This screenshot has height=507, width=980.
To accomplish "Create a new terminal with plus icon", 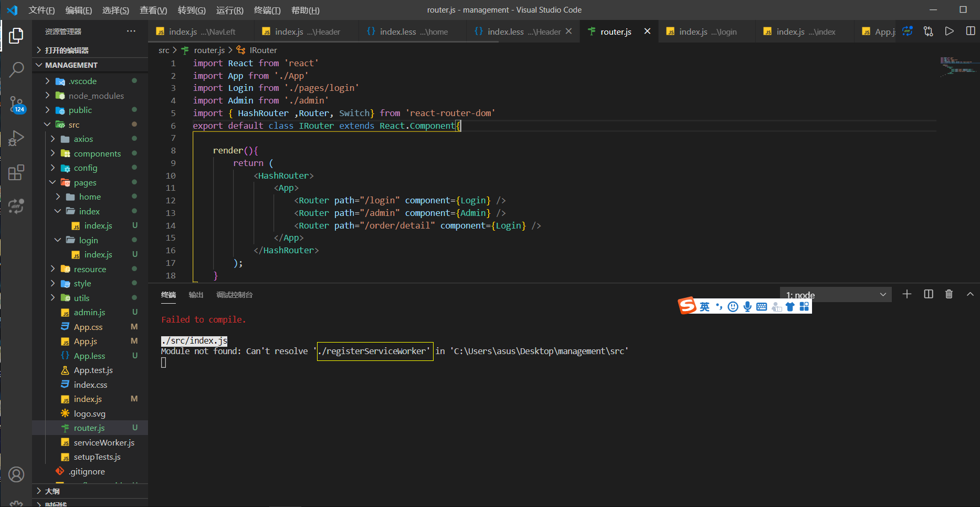I will tap(907, 294).
